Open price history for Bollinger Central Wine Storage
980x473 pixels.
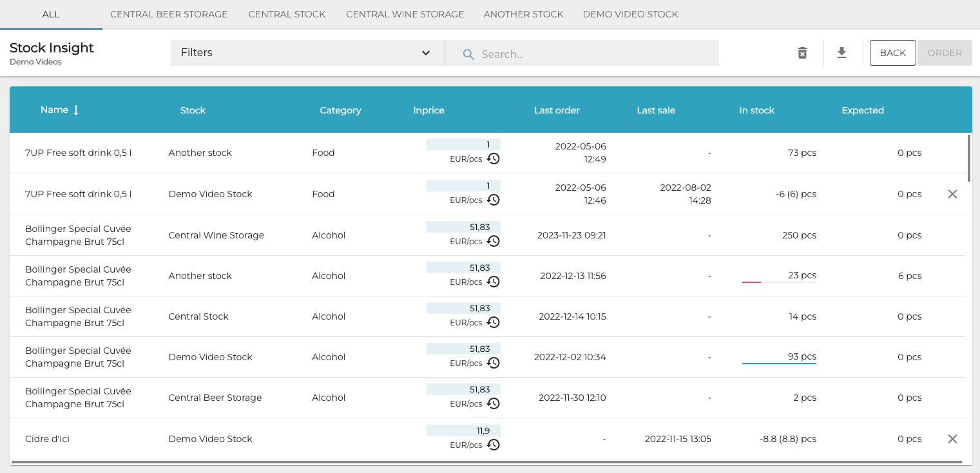click(x=493, y=241)
